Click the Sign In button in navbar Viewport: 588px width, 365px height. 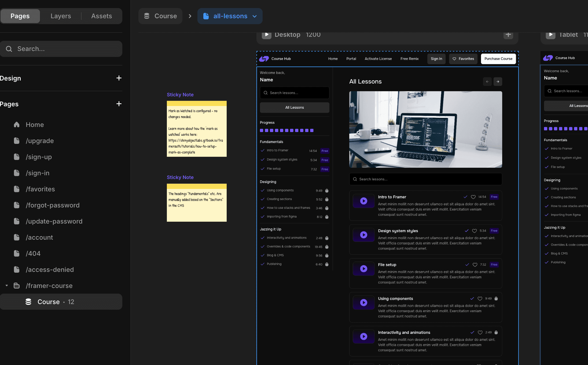436,59
